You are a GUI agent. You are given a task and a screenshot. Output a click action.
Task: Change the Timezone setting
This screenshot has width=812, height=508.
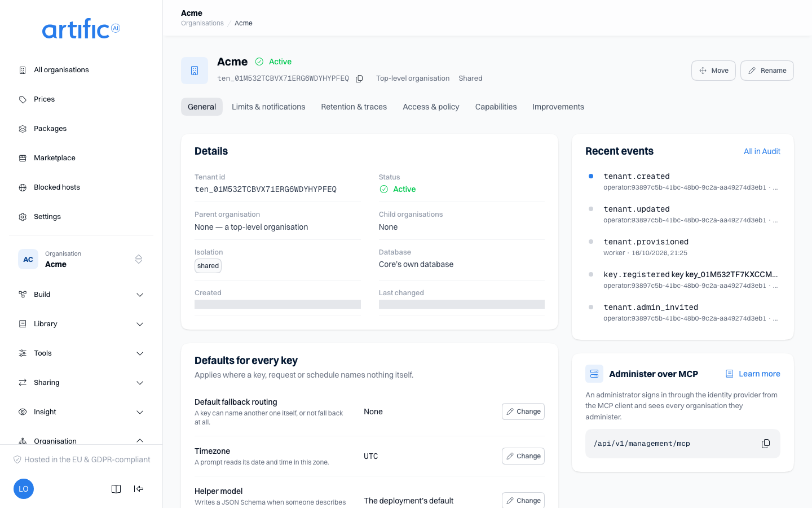coord(523,456)
